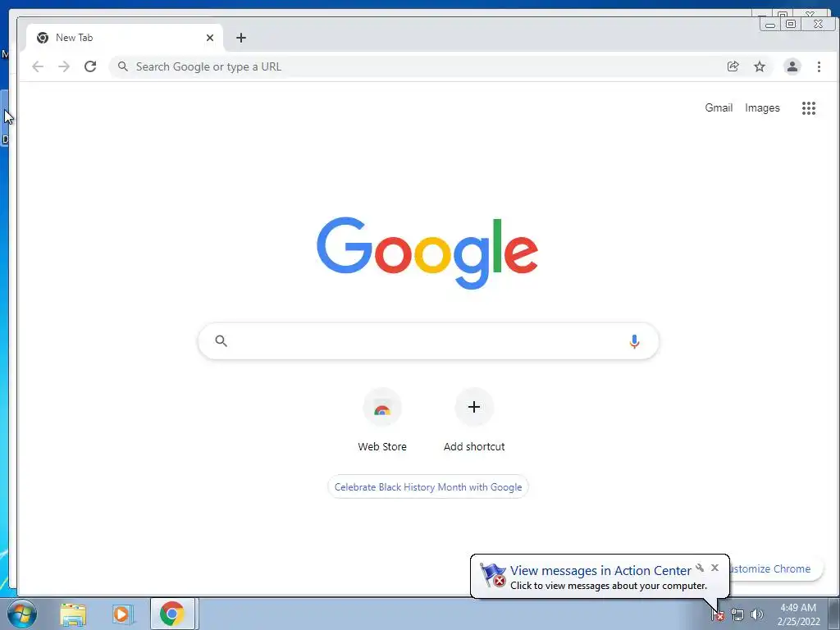This screenshot has width=840, height=630.
Task: Reload the current page
Action: [x=90, y=66]
